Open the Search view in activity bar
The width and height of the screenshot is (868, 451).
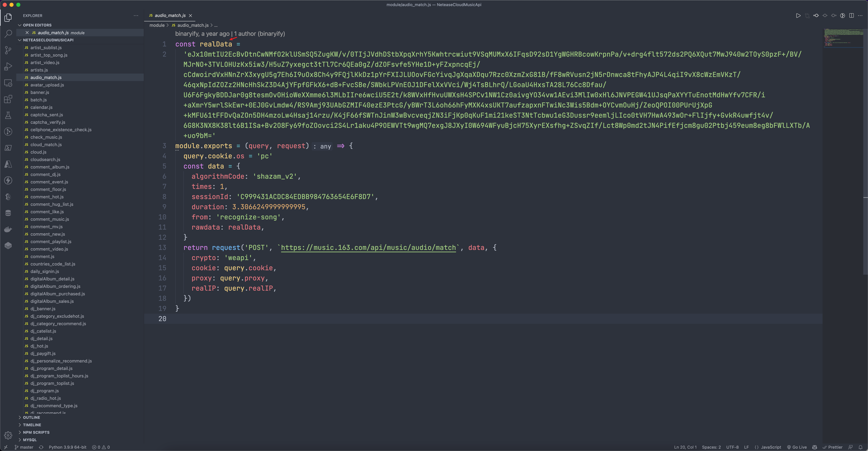click(8, 34)
